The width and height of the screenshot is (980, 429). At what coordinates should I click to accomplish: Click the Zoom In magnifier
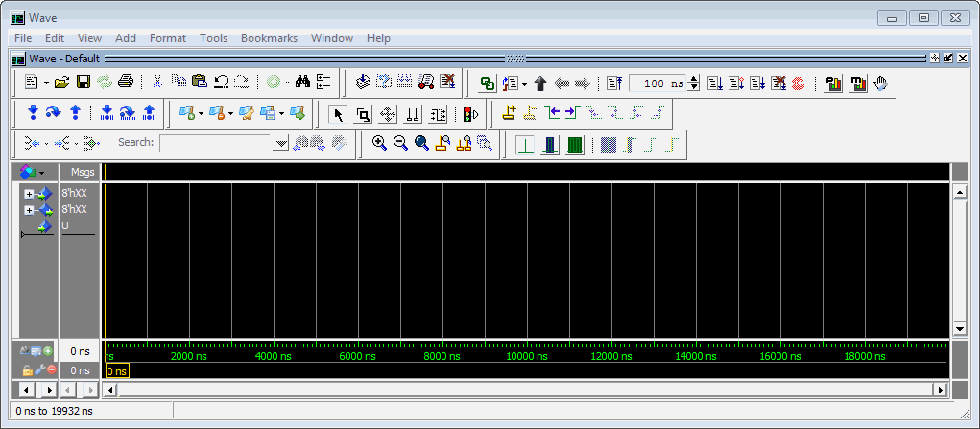point(379,143)
